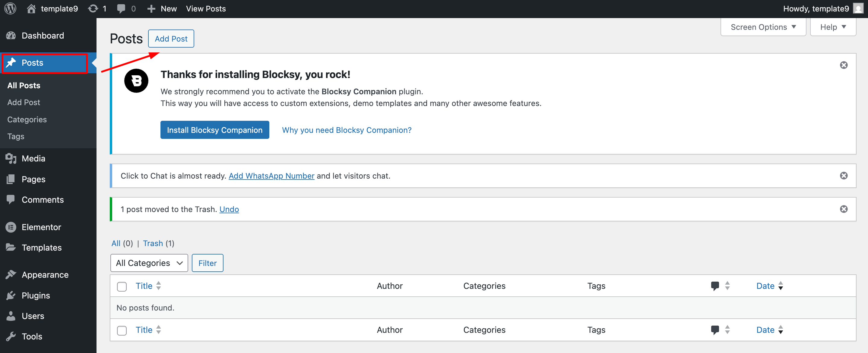
Task: Click user avatar next to Howdy, template9
Action: pyautogui.click(x=858, y=9)
